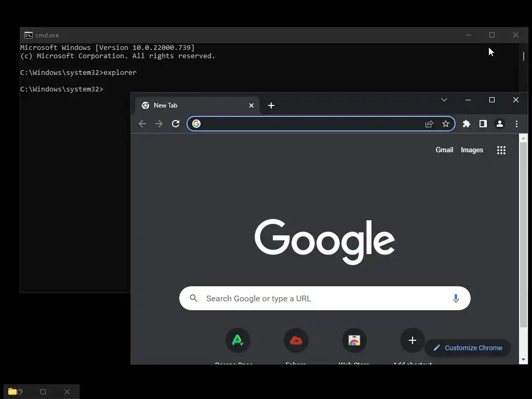This screenshot has height=399, width=532.
Task: Minimize the Chrome window
Action: (468, 100)
